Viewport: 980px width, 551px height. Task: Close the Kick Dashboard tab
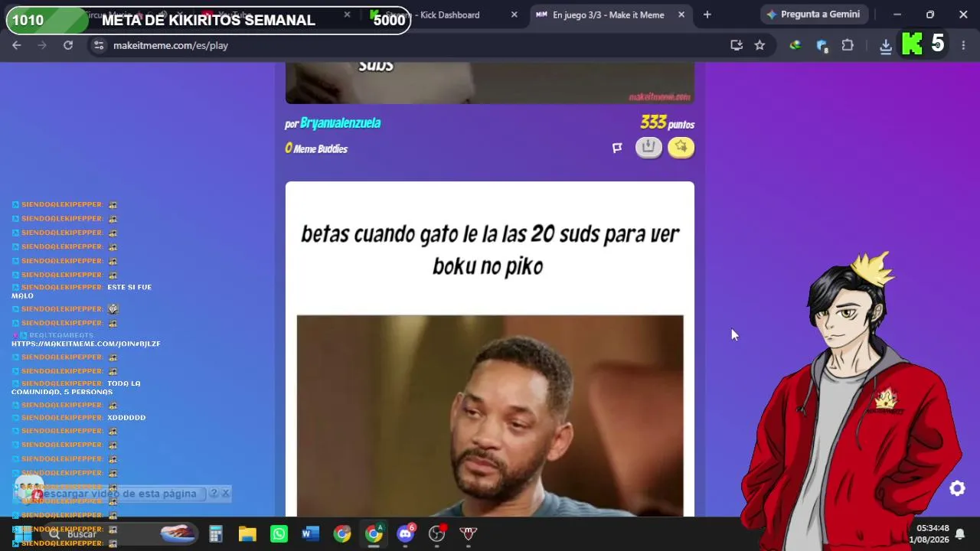click(514, 15)
